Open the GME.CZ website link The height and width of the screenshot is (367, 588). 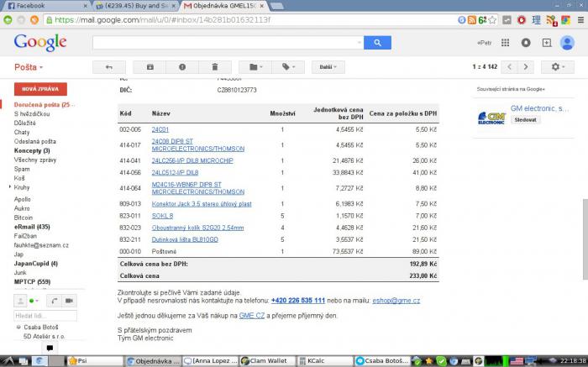click(x=252, y=316)
